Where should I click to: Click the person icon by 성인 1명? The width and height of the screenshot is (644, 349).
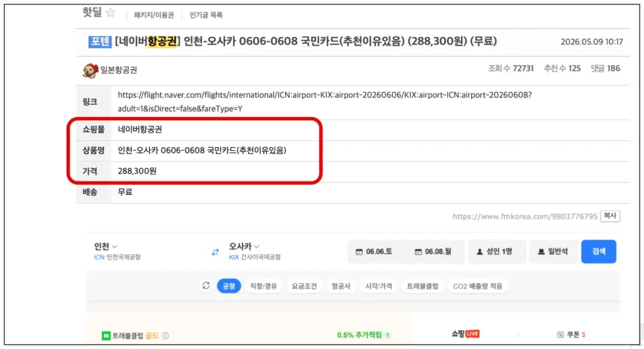pyautogui.click(x=479, y=252)
